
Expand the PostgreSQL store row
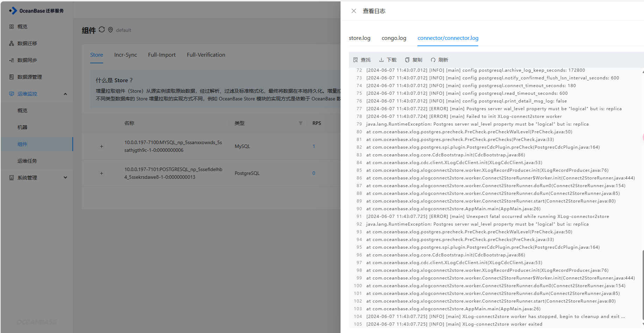(x=101, y=173)
